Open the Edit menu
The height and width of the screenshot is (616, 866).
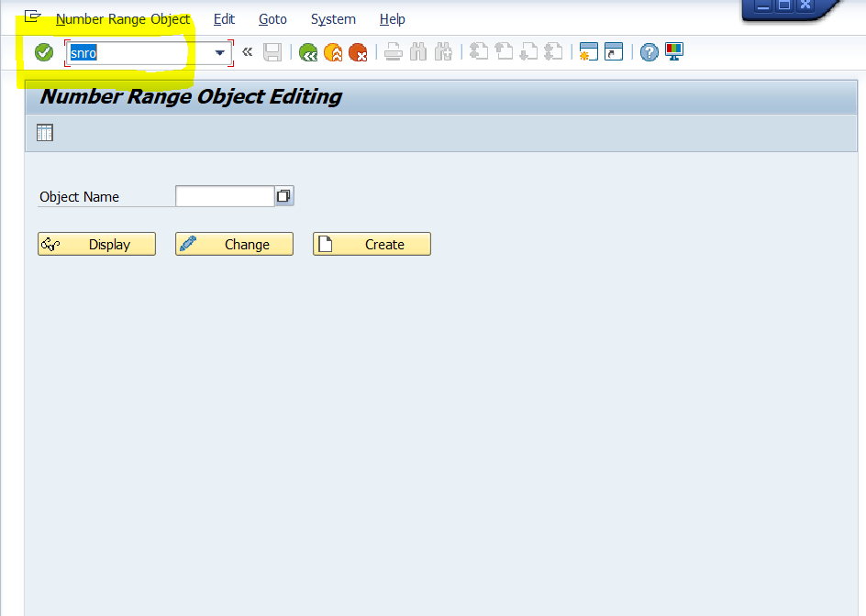point(224,19)
